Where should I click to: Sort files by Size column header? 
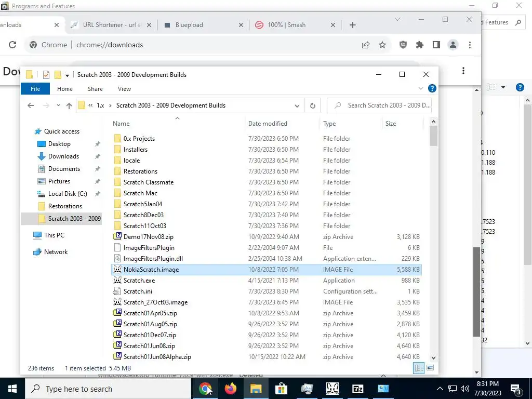(x=403, y=124)
